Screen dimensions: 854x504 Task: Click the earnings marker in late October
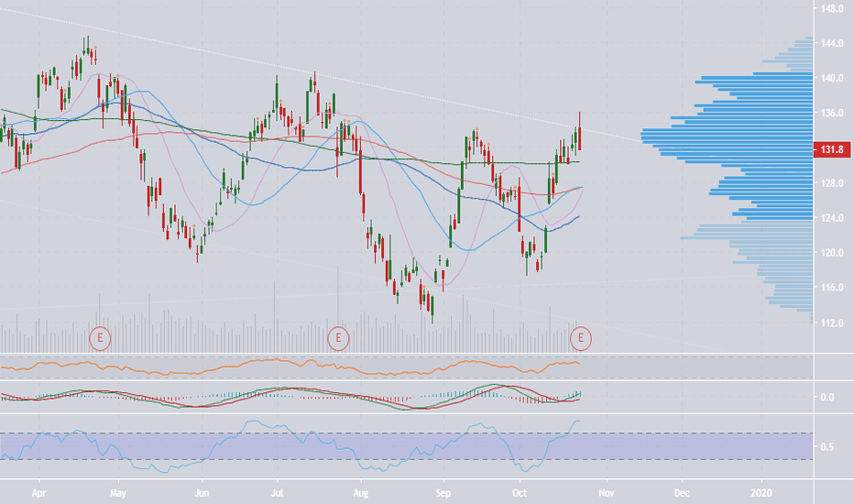pos(581,338)
